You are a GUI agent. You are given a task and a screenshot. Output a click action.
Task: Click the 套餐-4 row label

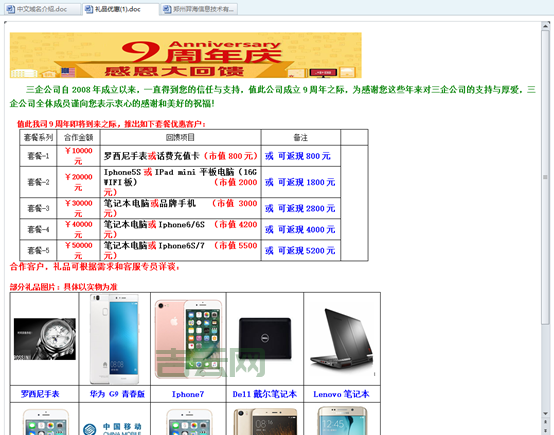(x=38, y=229)
